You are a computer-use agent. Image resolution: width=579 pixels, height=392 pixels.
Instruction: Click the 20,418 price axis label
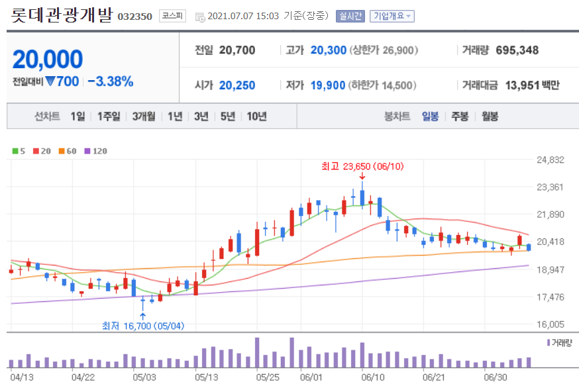(551, 242)
